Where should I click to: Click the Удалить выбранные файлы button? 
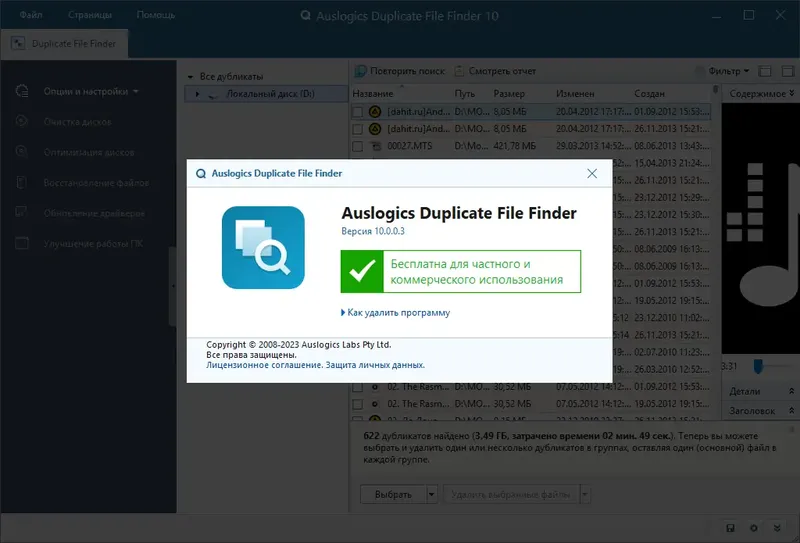pos(511,494)
